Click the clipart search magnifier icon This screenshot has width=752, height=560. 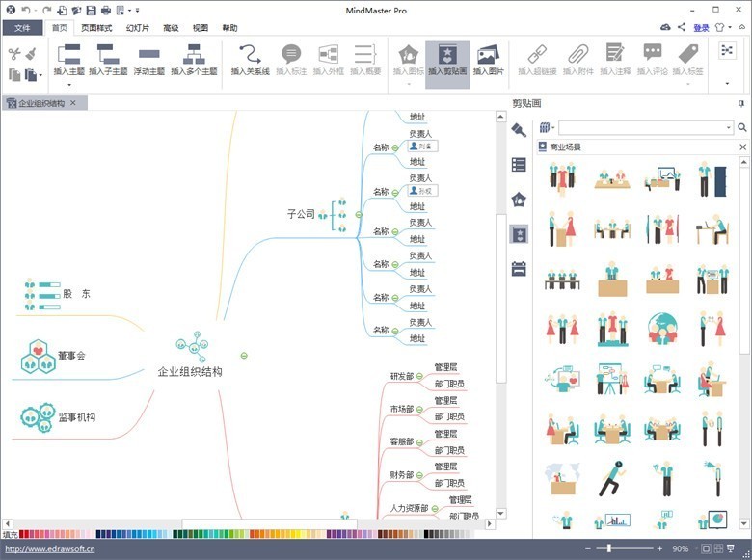pyautogui.click(x=742, y=127)
